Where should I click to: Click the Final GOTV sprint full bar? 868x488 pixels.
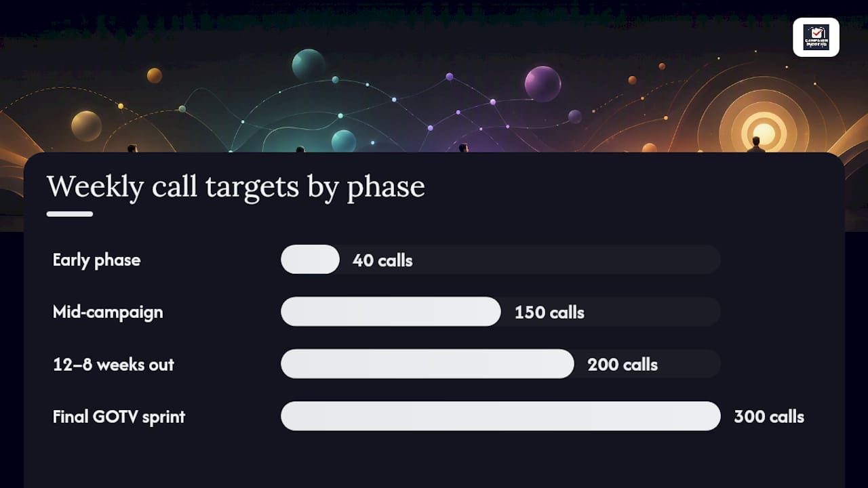500,416
